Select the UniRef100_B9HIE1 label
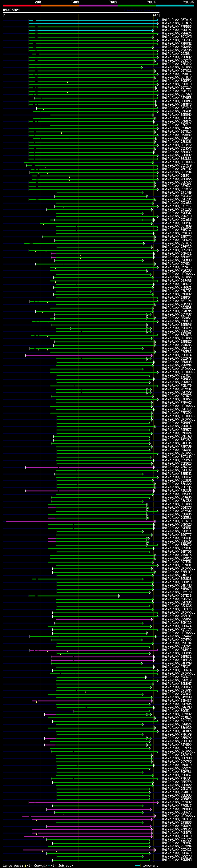The width and height of the screenshot is (197, 868). (177, 91)
